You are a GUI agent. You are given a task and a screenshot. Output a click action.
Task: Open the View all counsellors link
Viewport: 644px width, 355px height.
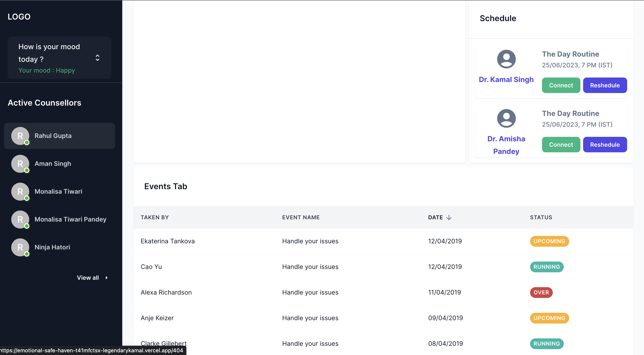(88, 277)
